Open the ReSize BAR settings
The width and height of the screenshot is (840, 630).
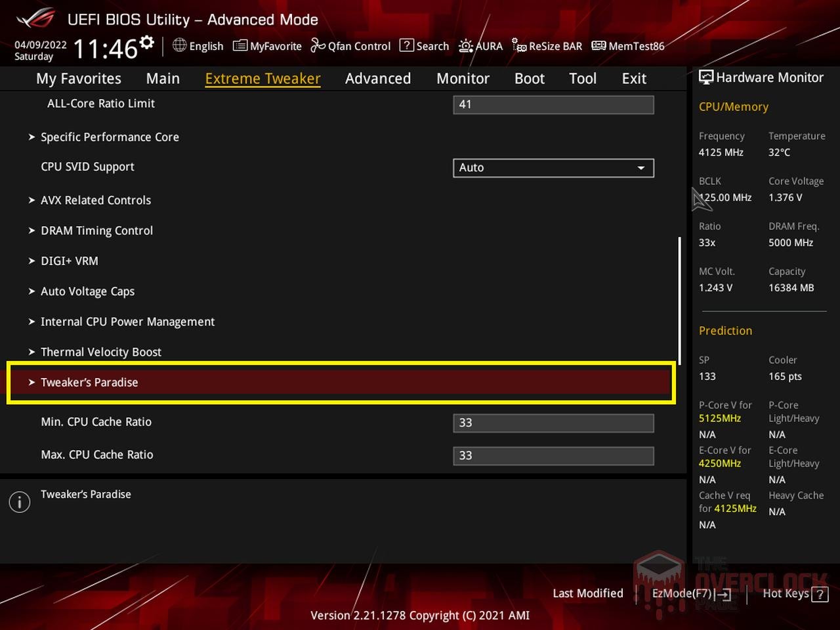(x=547, y=46)
